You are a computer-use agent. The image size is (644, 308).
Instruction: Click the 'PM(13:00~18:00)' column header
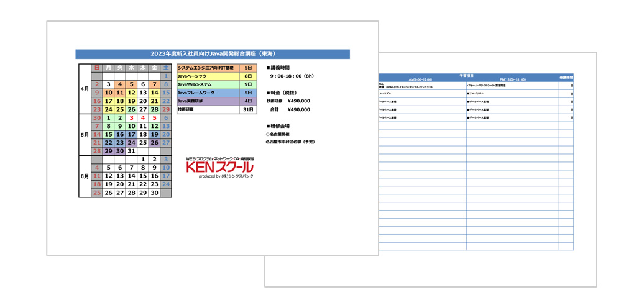[512, 79]
